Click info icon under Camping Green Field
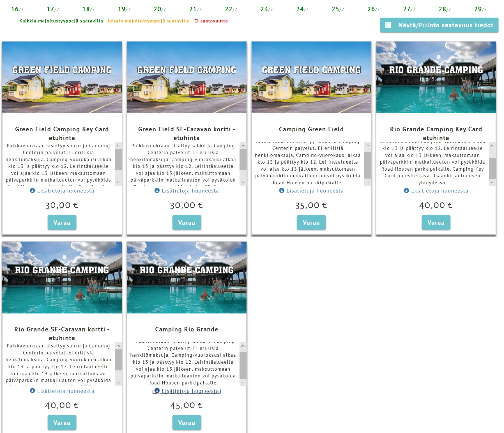The width and height of the screenshot is (504, 433). [282, 191]
